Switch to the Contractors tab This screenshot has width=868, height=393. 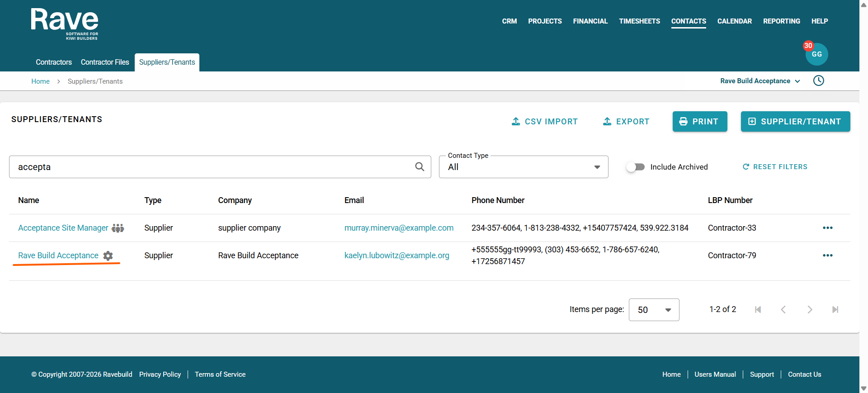click(x=54, y=62)
